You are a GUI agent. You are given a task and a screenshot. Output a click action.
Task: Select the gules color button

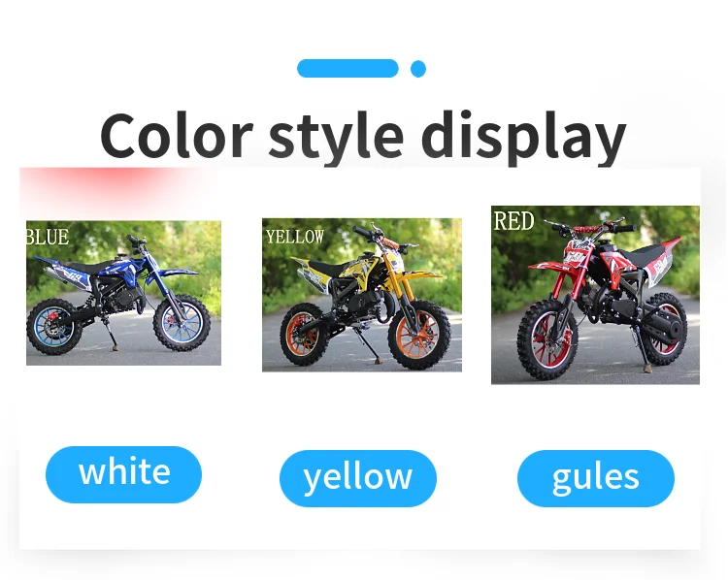point(596,478)
